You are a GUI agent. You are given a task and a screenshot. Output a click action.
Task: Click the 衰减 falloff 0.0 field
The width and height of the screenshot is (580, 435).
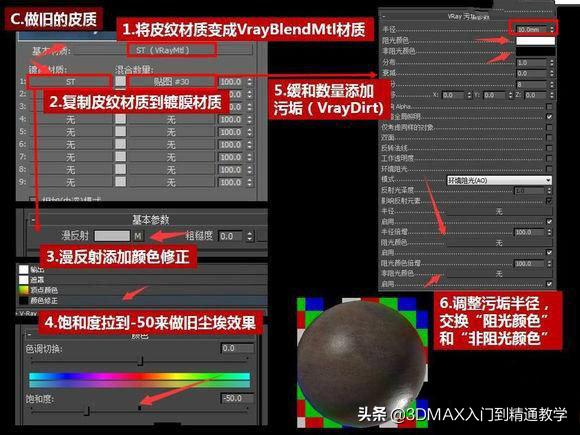click(531, 74)
